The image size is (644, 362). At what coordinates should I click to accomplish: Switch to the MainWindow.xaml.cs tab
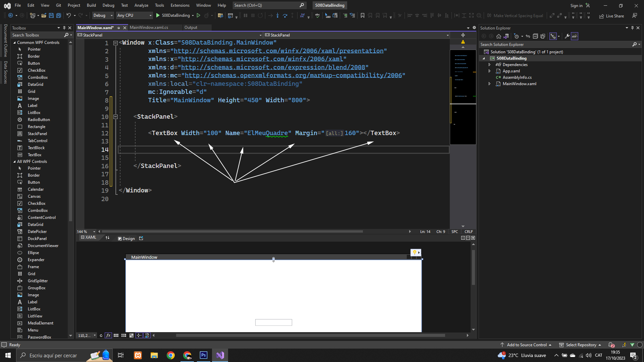(x=149, y=27)
